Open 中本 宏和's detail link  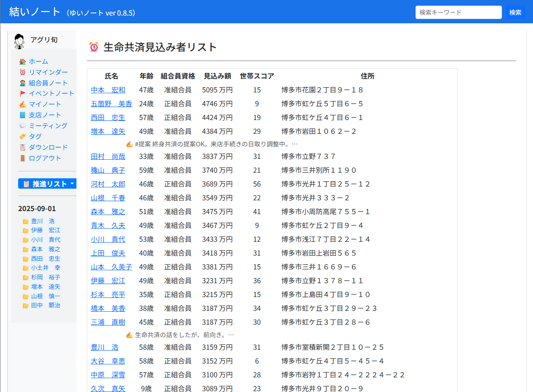(108, 90)
